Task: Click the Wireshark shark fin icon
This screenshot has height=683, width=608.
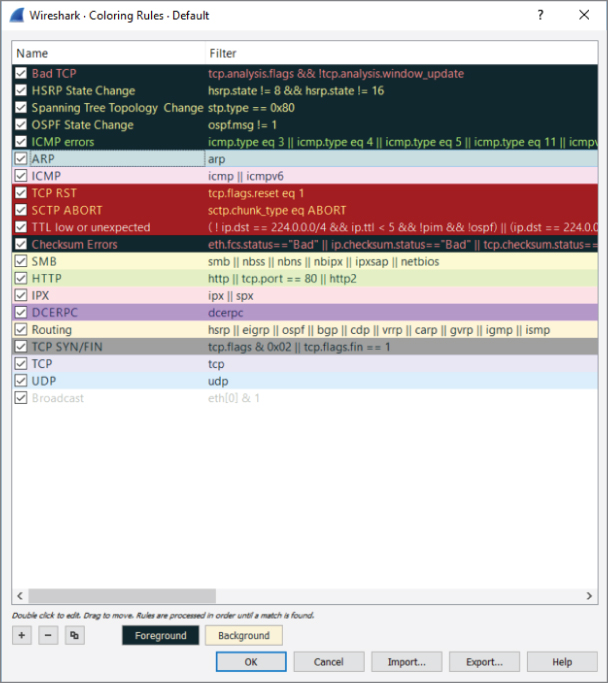Action: click(17, 15)
